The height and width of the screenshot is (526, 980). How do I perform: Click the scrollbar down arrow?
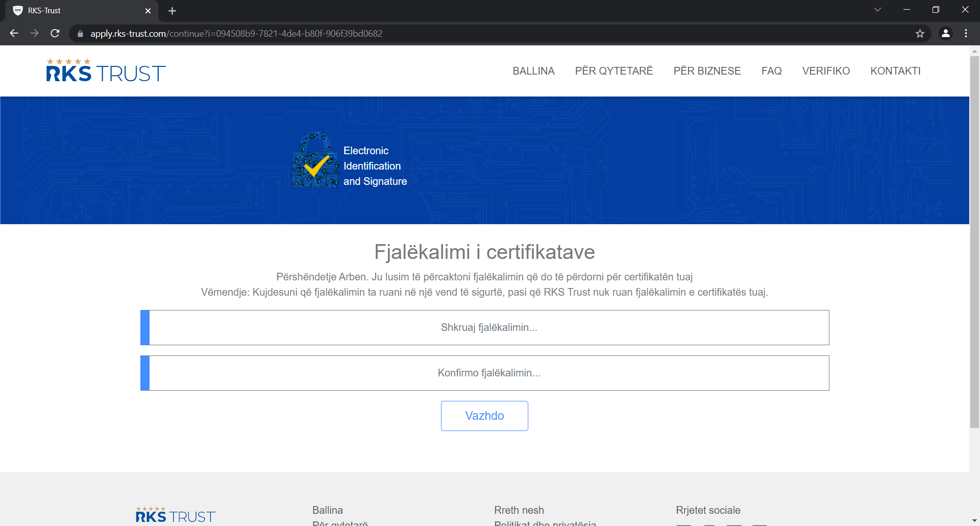(x=974, y=521)
